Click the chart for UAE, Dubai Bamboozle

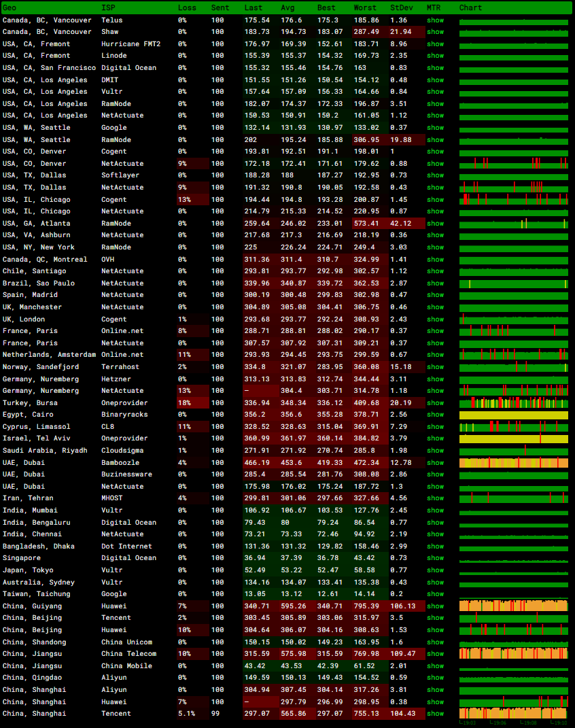[513, 463]
